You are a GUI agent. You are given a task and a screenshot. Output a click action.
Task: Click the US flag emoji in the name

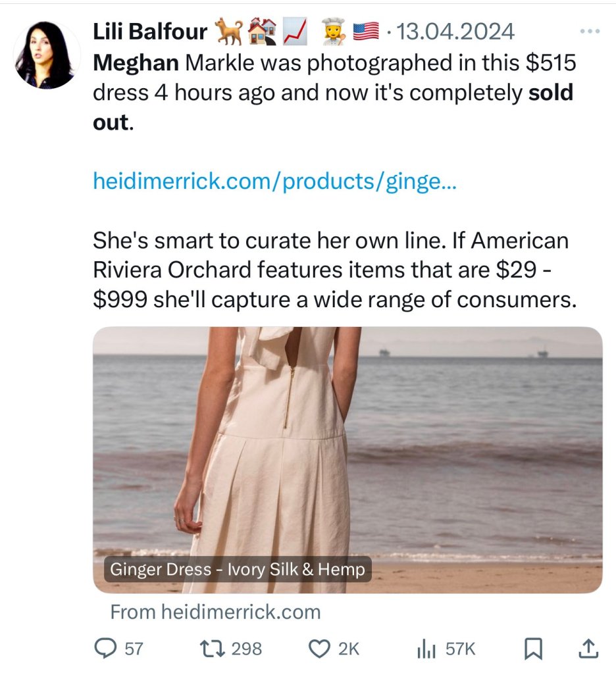click(366, 31)
